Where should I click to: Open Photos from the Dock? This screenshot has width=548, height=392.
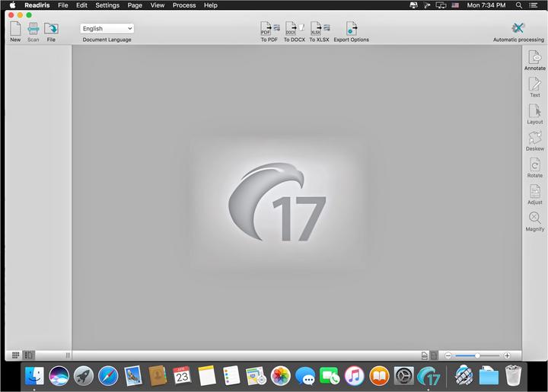[281, 376]
